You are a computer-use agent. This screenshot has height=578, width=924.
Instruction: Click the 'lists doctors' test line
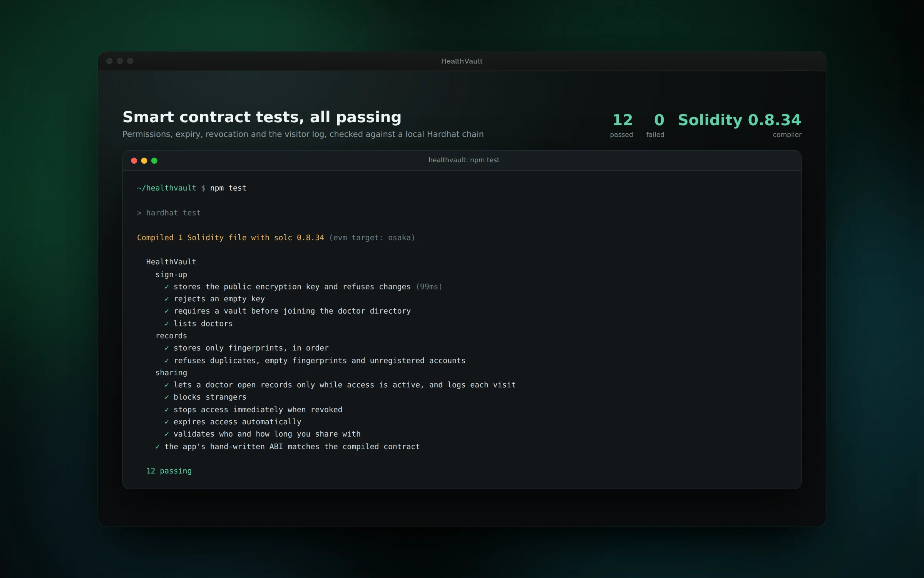point(203,324)
